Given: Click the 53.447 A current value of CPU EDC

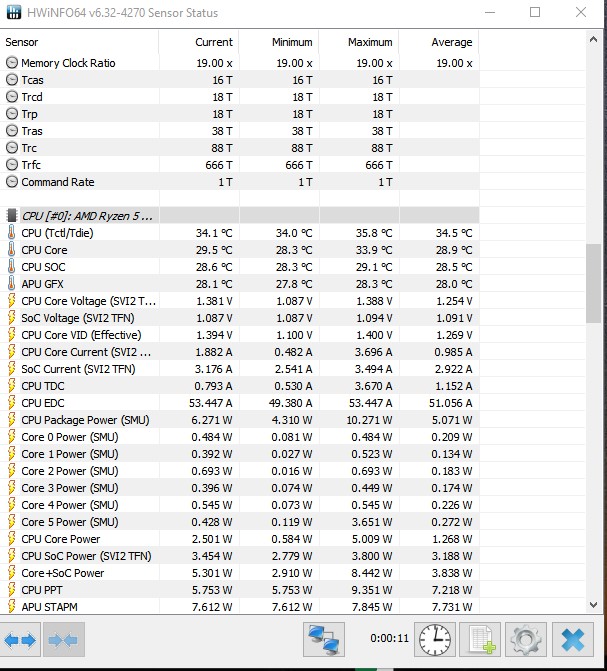Looking at the screenshot, I should [x=211, y=403].
